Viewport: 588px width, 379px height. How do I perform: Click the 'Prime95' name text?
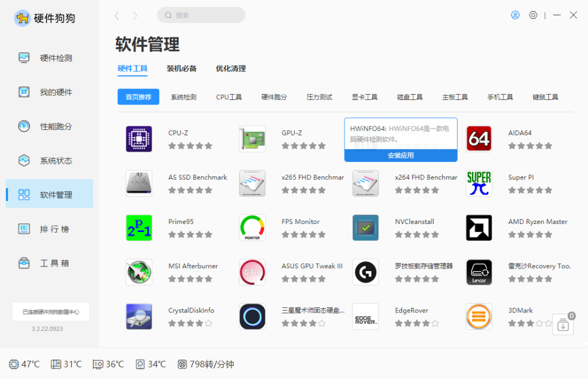pos(181,222)
